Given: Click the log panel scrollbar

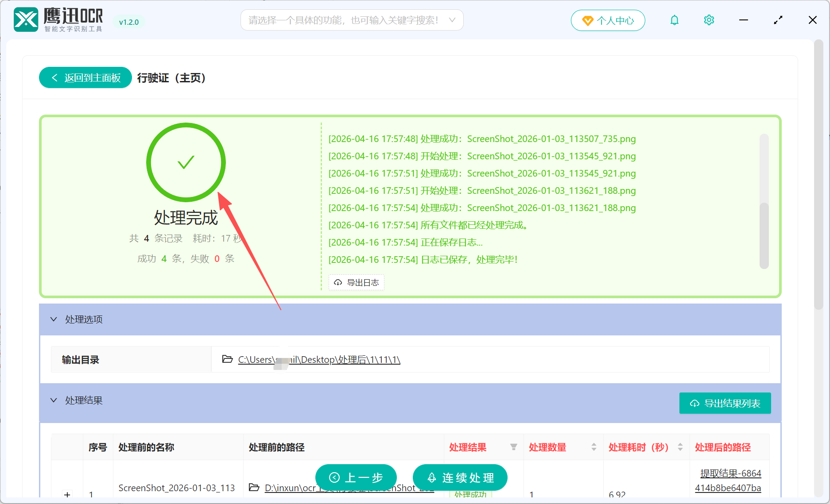Looking at the screenshot, I should coord(764,235).
